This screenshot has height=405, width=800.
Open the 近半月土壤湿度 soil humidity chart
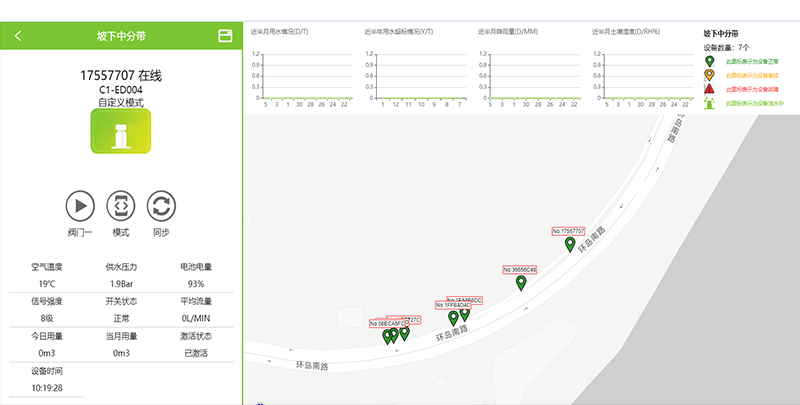[642, 66]
